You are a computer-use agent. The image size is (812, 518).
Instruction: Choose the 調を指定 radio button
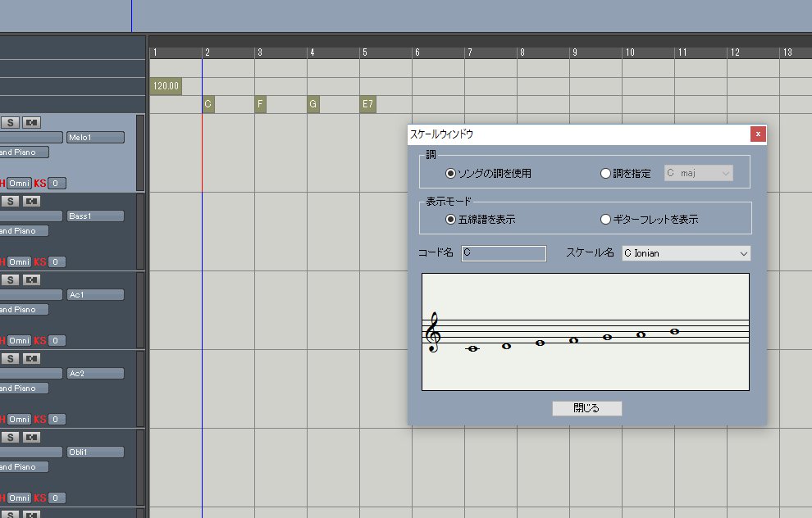point(606,174)
